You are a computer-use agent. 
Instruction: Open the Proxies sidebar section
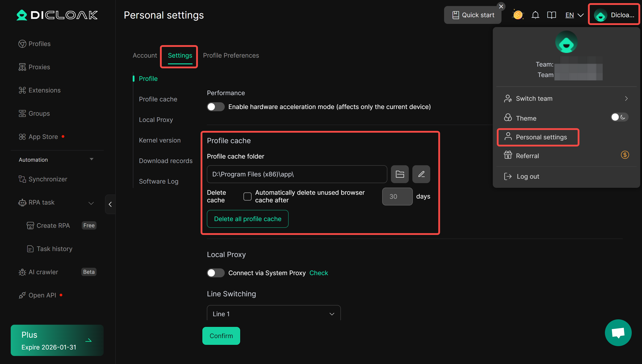point(34,67)
